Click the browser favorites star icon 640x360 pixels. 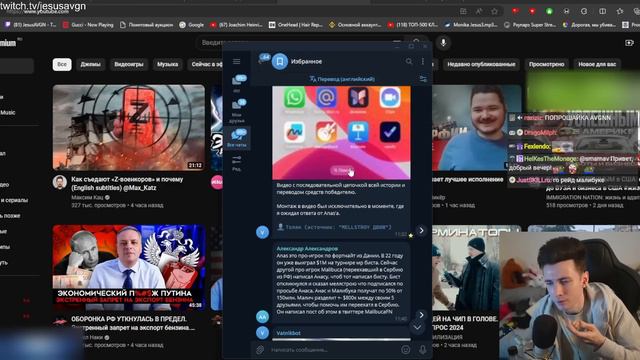coord(494,11)
